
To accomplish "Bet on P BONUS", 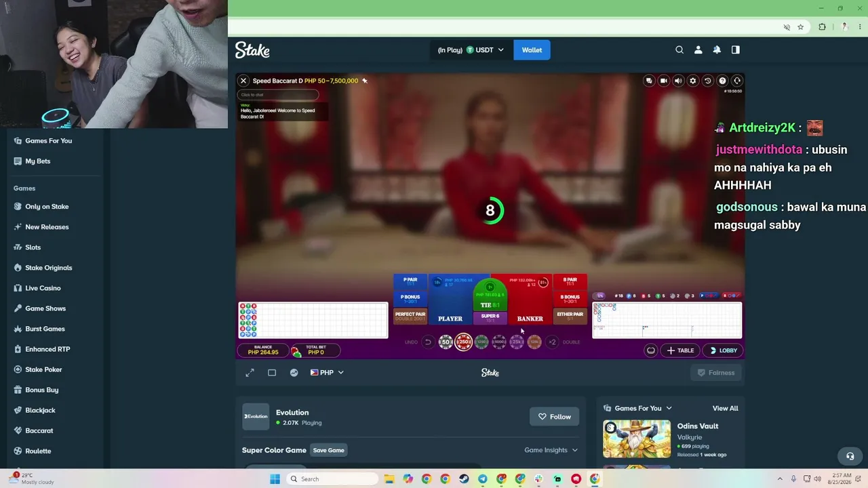I will coord(410,299).
